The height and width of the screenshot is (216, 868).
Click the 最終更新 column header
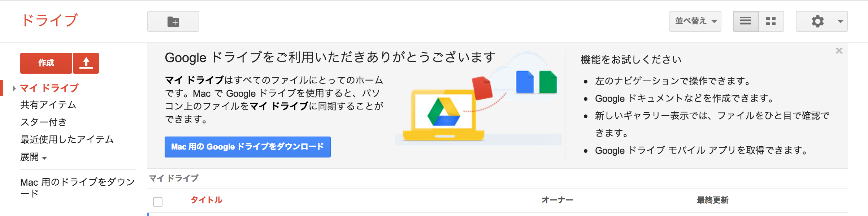tap(712, 200)
